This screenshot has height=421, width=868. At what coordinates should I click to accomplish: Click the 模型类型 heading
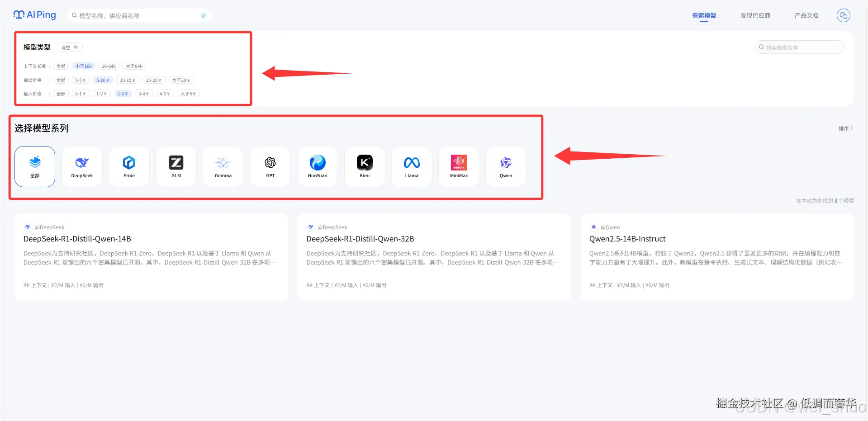[37, 47]
